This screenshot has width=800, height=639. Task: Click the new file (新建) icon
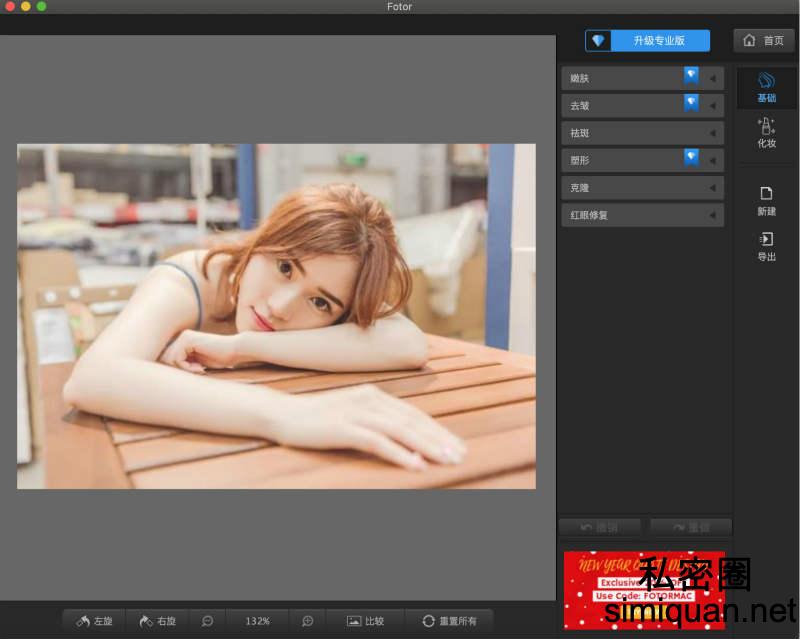point(766,192)
